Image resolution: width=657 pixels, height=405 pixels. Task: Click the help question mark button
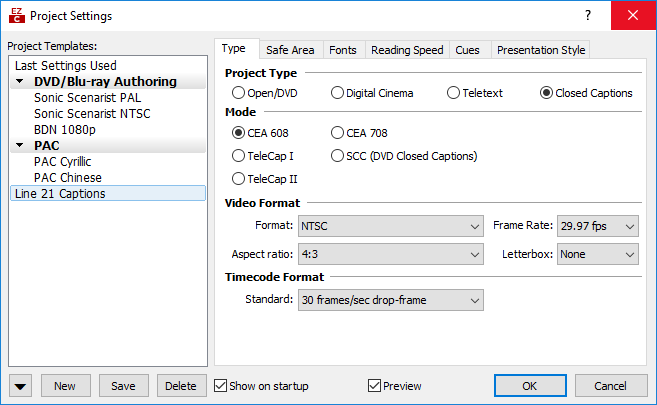tap(588, 15)
